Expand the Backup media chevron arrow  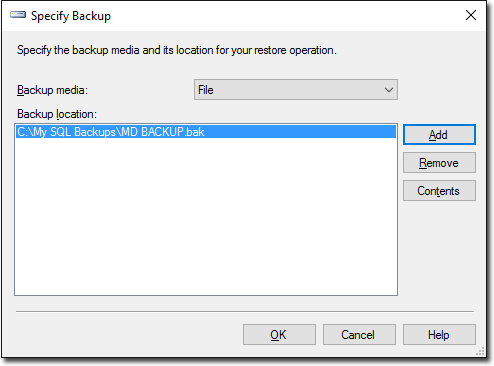click(388, 90)
